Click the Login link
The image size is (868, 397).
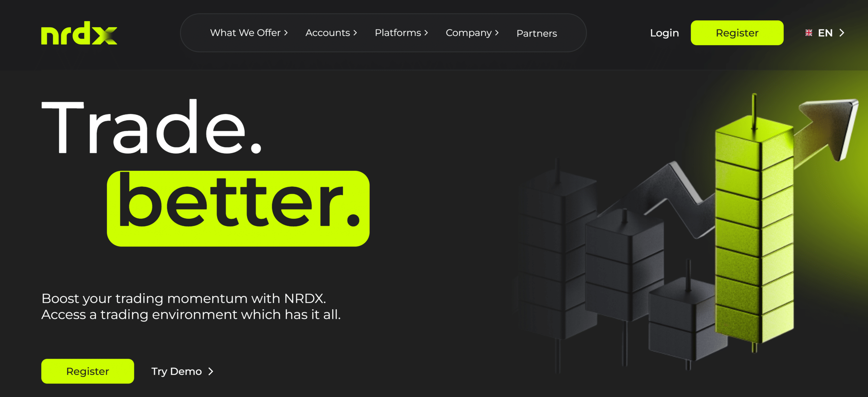664,33
